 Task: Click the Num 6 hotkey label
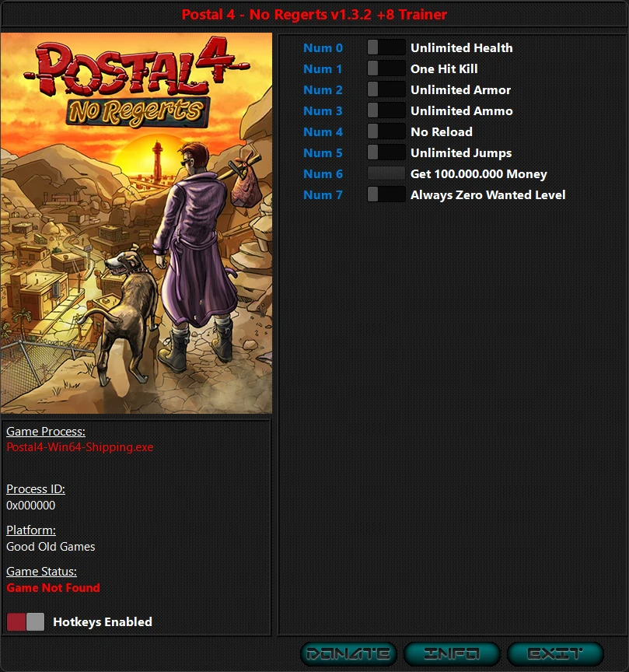[323, 173]
